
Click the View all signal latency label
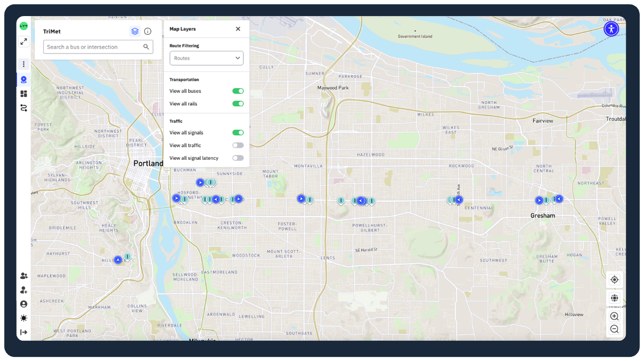point(194,158)
